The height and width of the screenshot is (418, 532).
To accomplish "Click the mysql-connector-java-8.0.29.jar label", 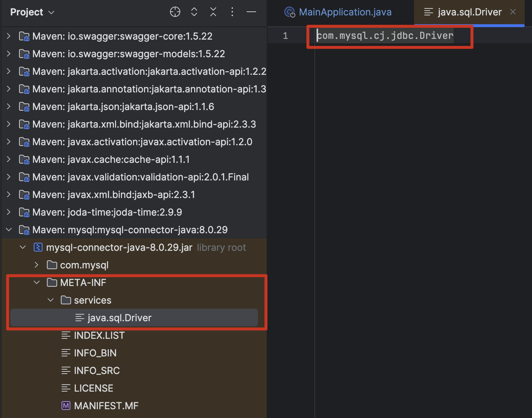I will 119,247.
